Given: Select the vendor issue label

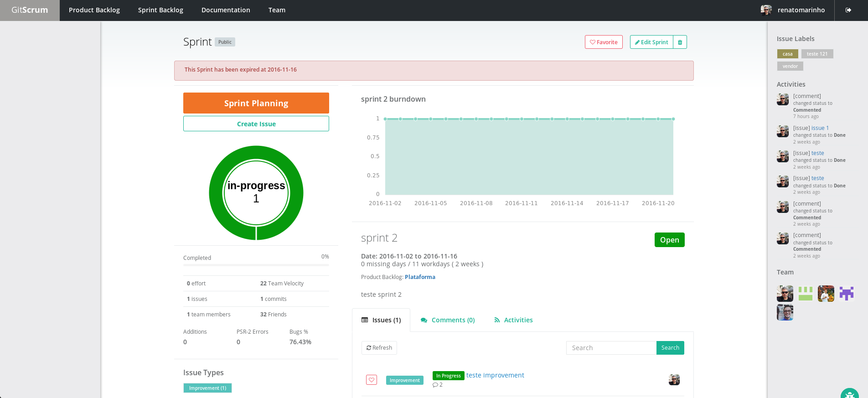Looking at the screenshot, I should (790, 66).
